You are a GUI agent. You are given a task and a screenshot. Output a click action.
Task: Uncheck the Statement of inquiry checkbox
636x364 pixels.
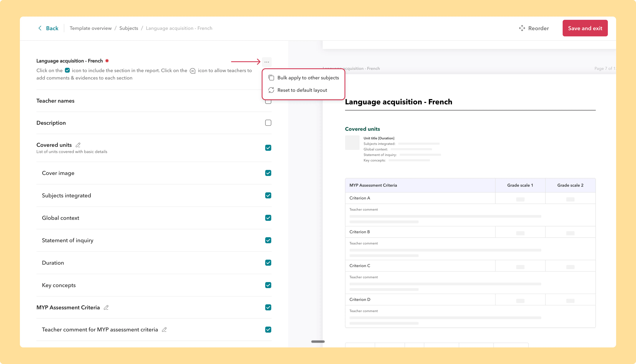[268, 240]
